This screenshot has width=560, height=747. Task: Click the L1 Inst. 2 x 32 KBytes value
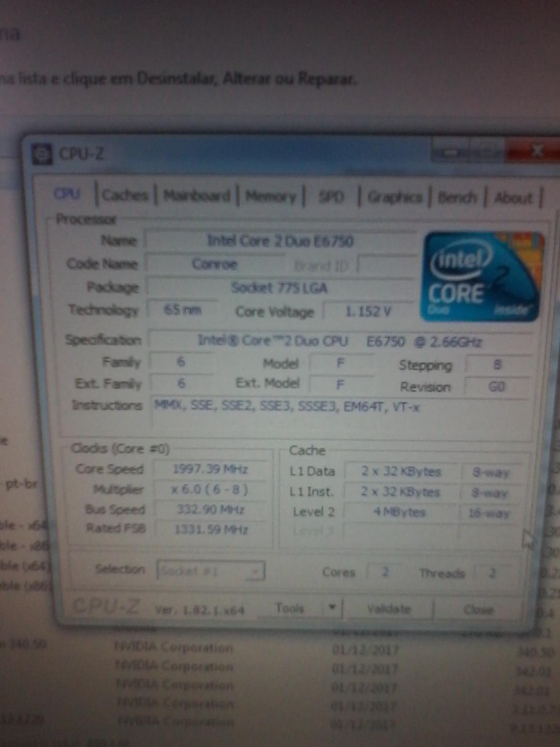[401, 492]
